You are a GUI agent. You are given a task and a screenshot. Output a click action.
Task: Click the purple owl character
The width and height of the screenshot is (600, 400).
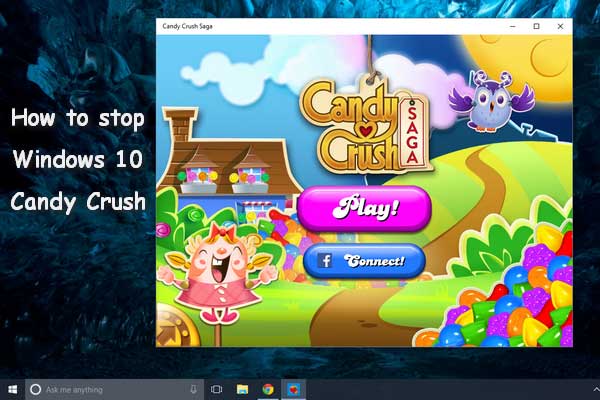click(x=491, y=101)
